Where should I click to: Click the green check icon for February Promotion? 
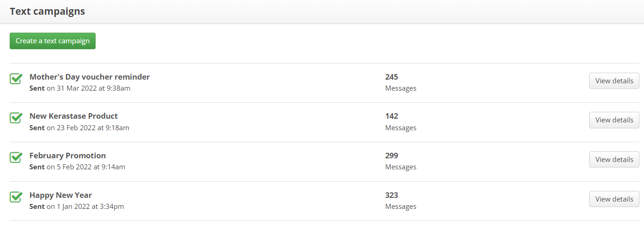[x=16, y=157]
